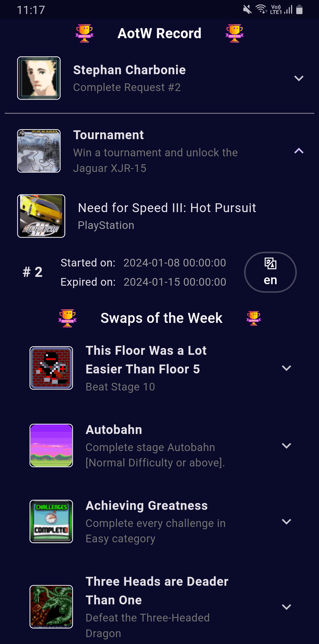Tap the trophy right of AotW Record
The width and height of the screenshot is (319, 644).
(234, 33)
